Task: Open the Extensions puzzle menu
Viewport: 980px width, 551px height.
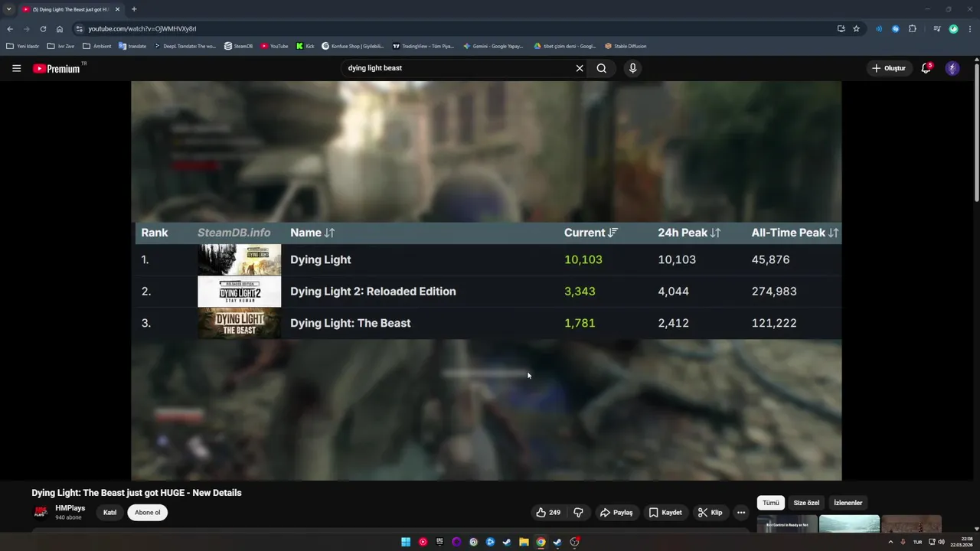Action: click(913, 28)
